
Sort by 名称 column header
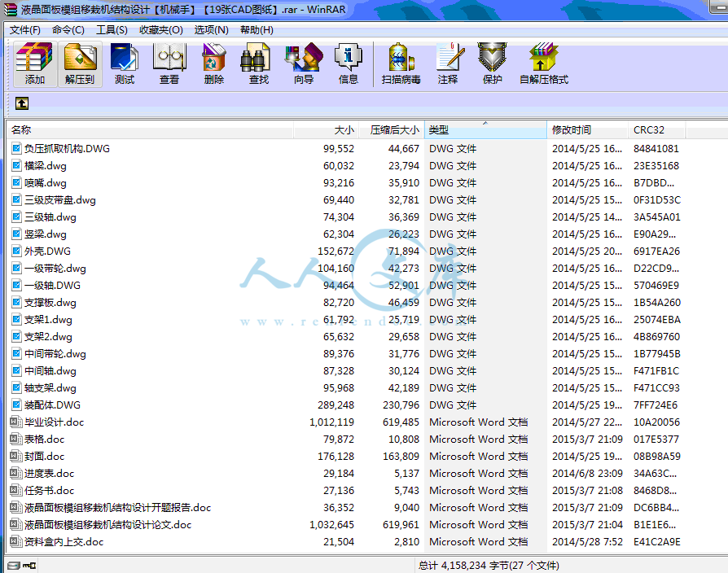150,130
